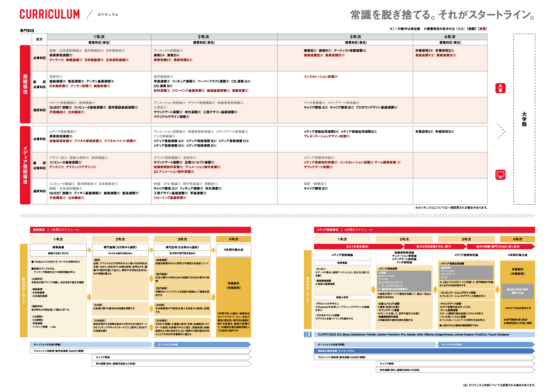
Task: Click the メディア芸術概論 box in the schedule
Action: pyautogui.click(x=342, y=255)
